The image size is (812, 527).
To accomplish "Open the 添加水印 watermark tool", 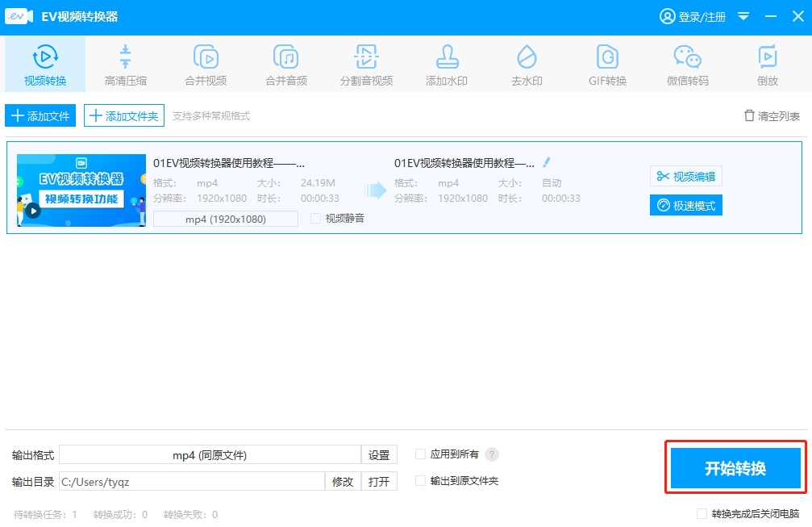I will tap(446, 63).
